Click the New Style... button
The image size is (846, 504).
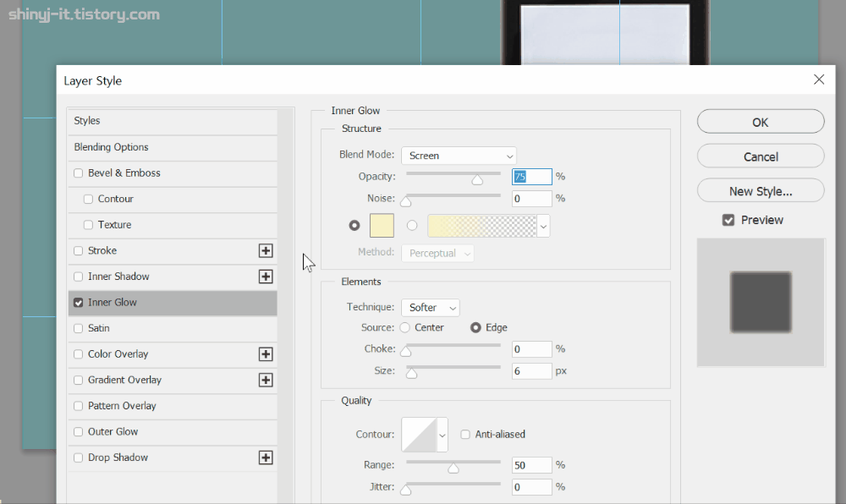point(761,191)
